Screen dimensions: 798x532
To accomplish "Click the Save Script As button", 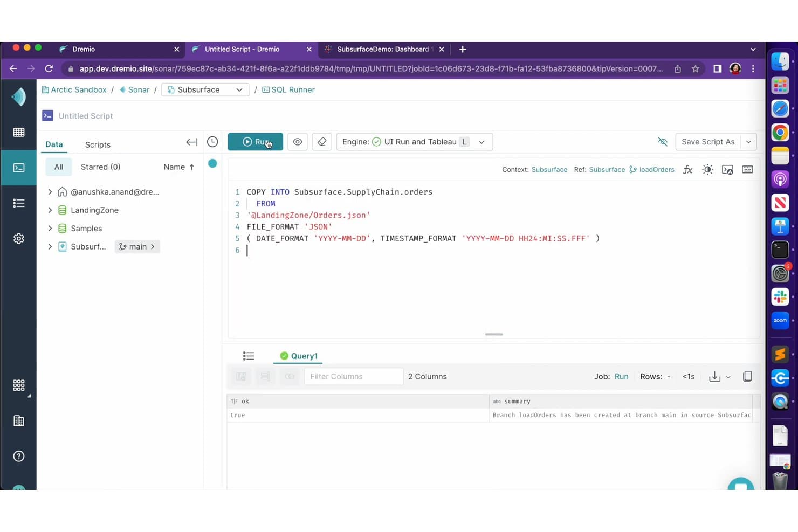I will [708, 142].
